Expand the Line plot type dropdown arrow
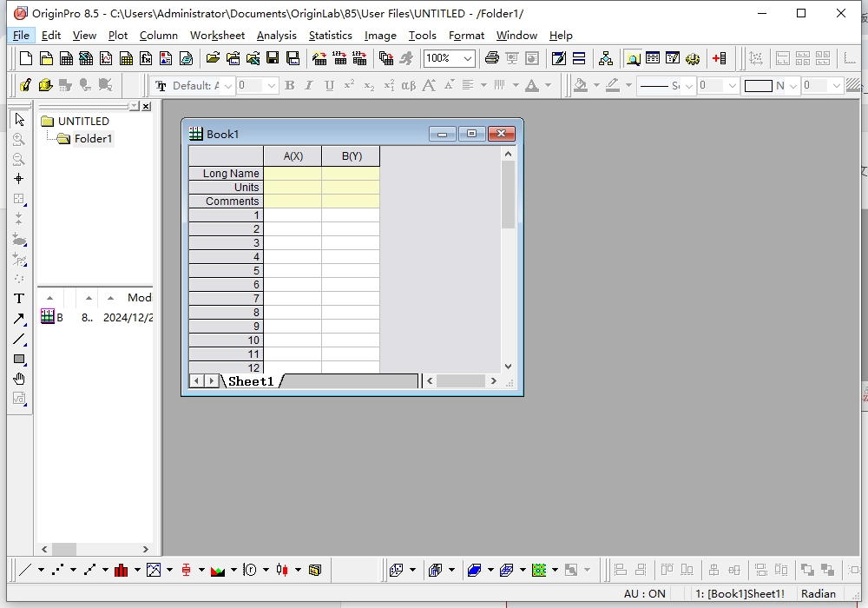The width and height of the screenshot is (868, 608). 41,570
